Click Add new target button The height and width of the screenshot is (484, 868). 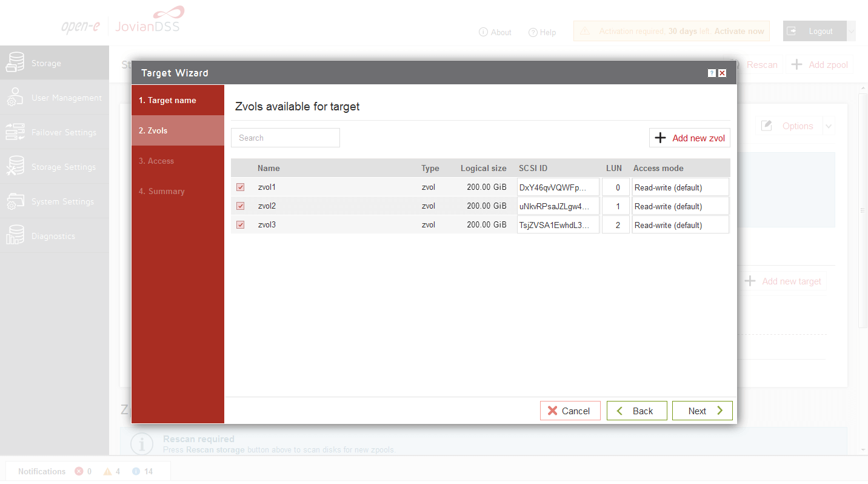(x=783, y=281)
